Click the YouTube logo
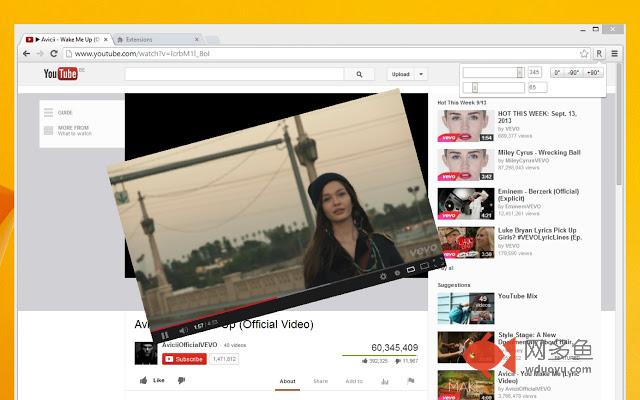640x400 pixels. (60, 73)
